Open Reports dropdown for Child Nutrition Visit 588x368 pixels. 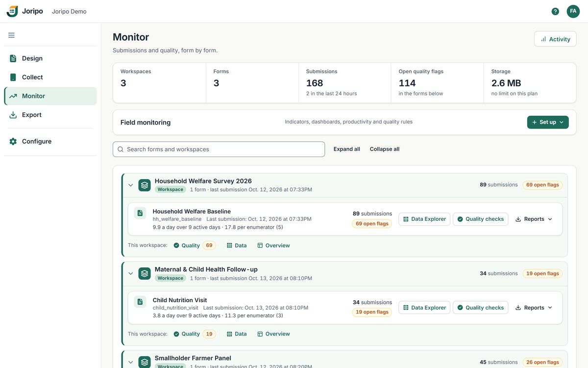click(x=534, y=308)
